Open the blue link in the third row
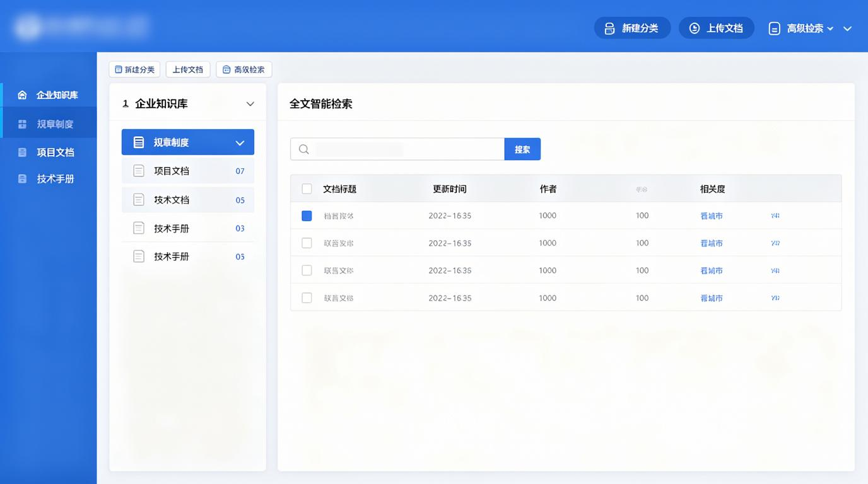 pos(712,270)
